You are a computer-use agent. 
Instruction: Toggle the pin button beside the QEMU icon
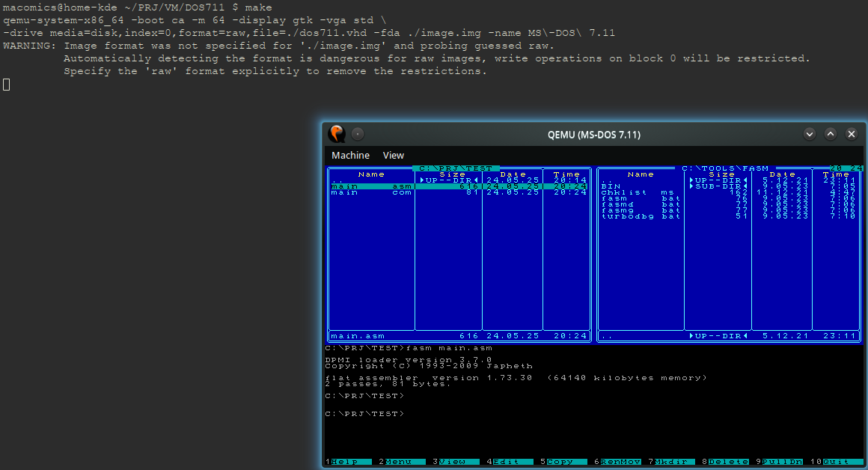pyautogui.click(x=358, y=134)
